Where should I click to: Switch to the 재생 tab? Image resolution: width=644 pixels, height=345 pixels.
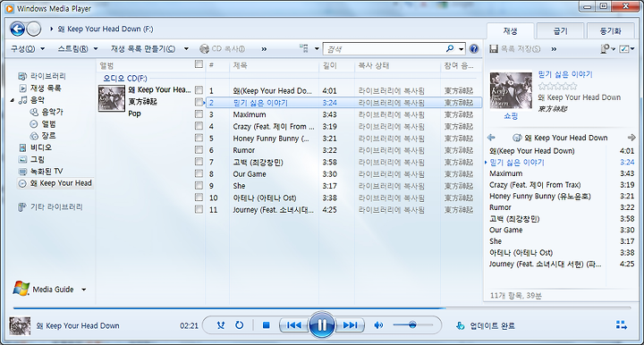pos(510,30)
